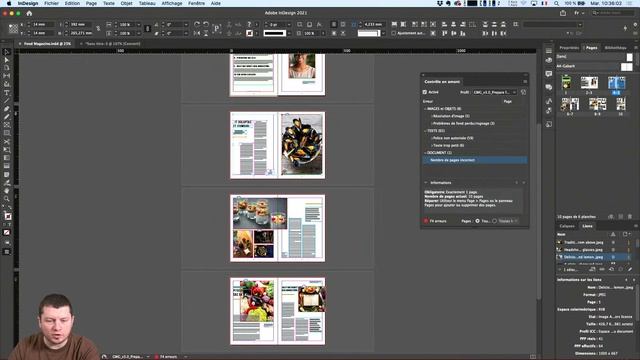Viewport: 640px width, 360px height.
Task: Click the fill color box in toolbox
Action: pyautogui.click(x=7, y=216)
